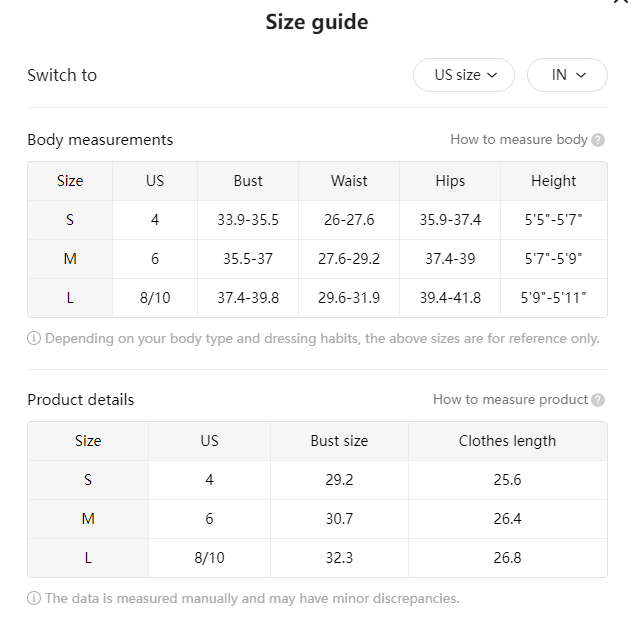This screenshot has width=631, height=628.
Task: Click the chevron arrow next to IN
Action: [x=581, y=75]
